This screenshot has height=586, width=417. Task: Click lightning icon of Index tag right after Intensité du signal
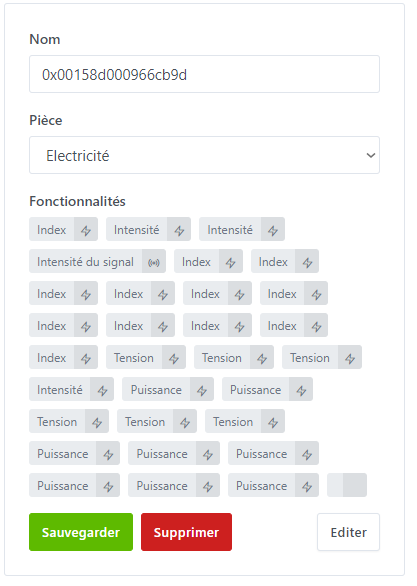click(x=231, y=263)
